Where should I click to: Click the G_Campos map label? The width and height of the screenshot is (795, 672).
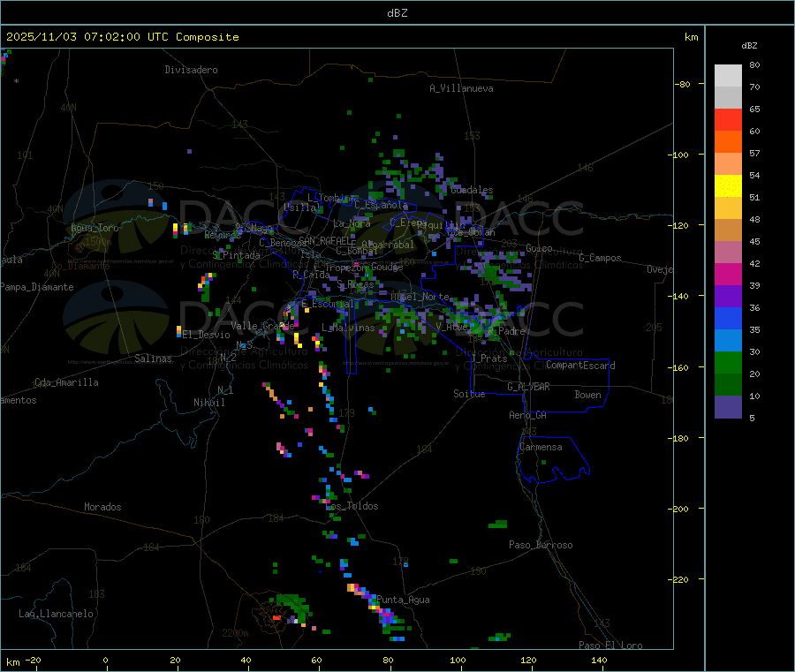coord(600,258)
